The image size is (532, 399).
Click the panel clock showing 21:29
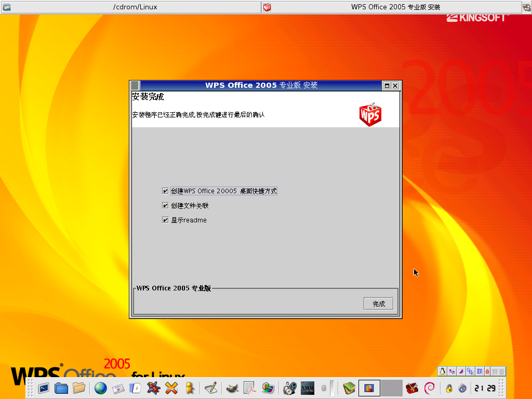click(x=485, y=388)
